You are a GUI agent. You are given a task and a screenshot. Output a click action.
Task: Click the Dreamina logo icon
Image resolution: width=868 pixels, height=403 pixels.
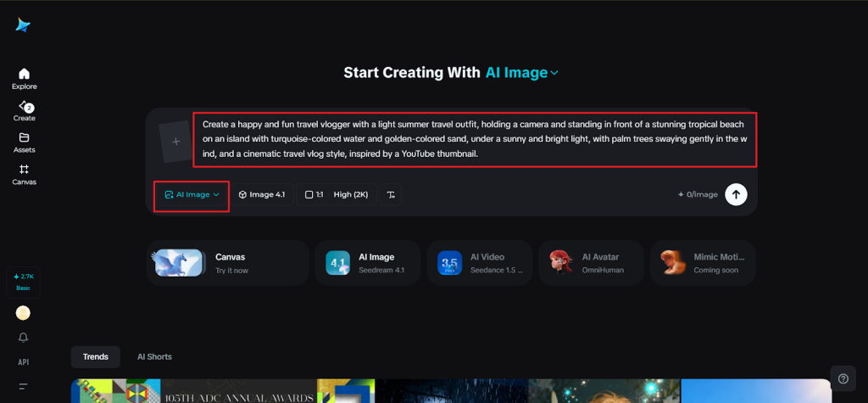pyautogui.click(x=23, y=25)
